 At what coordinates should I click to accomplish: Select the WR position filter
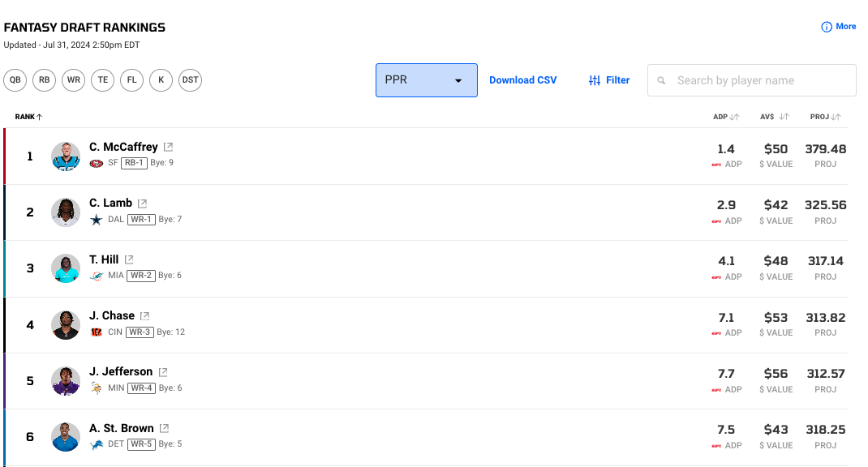[x=74, y=80]
